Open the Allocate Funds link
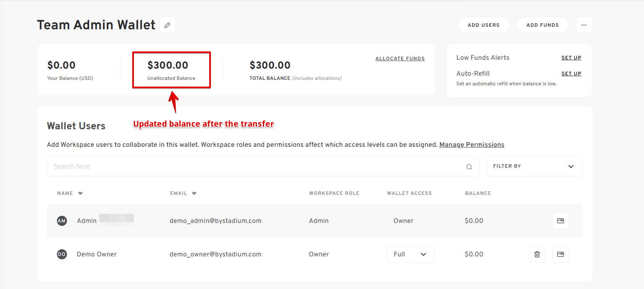The image size is (644, 289). click(400, 59)
